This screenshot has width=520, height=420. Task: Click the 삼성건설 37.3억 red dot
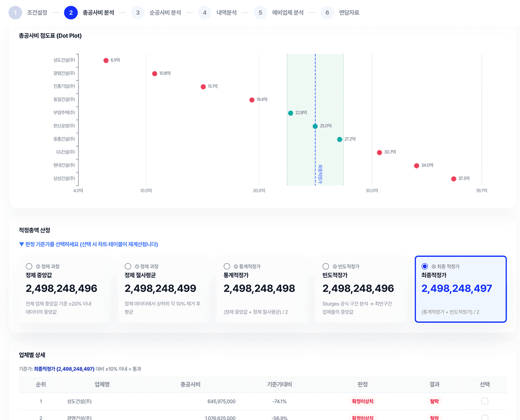click(454, 179)
